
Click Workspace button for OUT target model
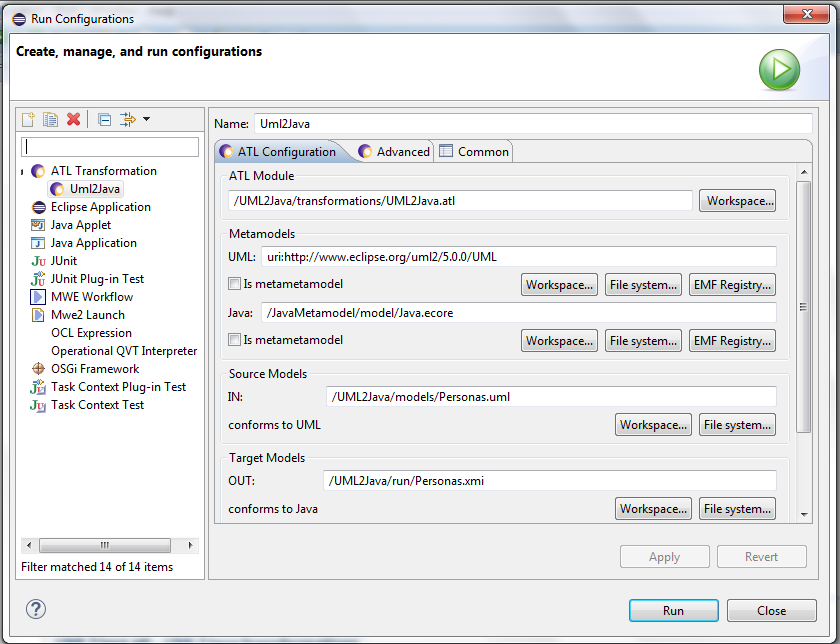[654, 509]
